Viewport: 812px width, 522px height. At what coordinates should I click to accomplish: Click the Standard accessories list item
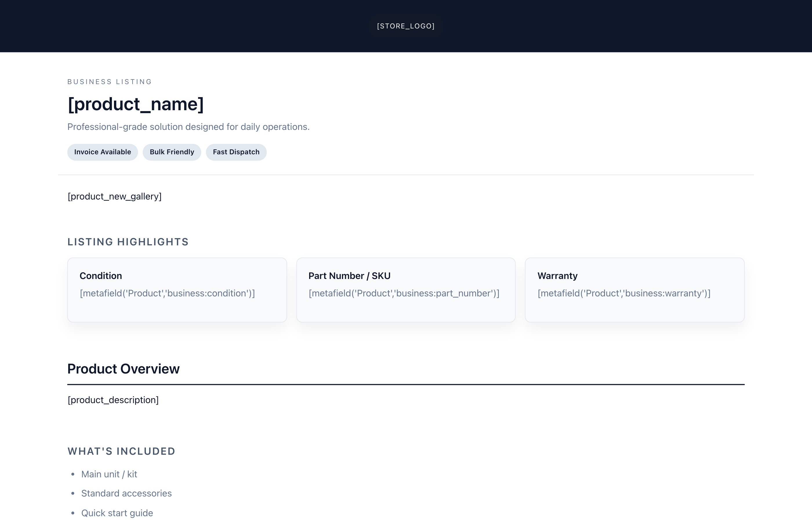click(126, 494)
